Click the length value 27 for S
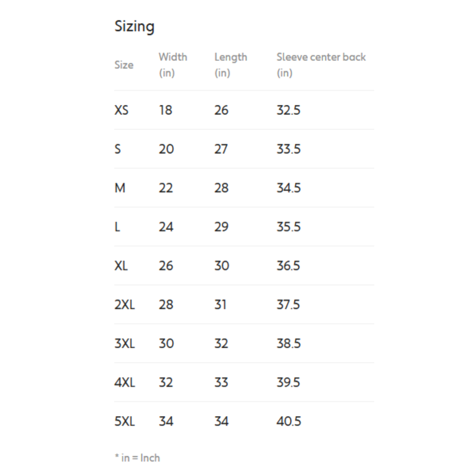 pyautogui.click(x=221, y=149)
